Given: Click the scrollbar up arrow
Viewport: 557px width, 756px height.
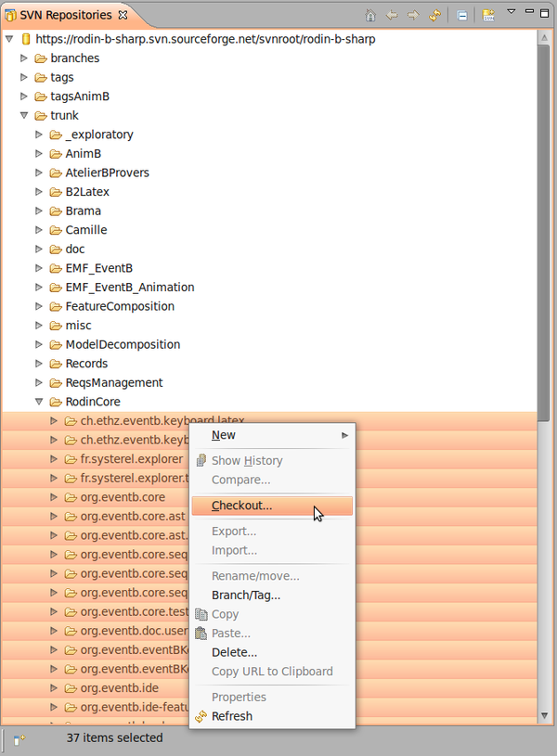Looking at the screenshot, I should click(544, 38).
